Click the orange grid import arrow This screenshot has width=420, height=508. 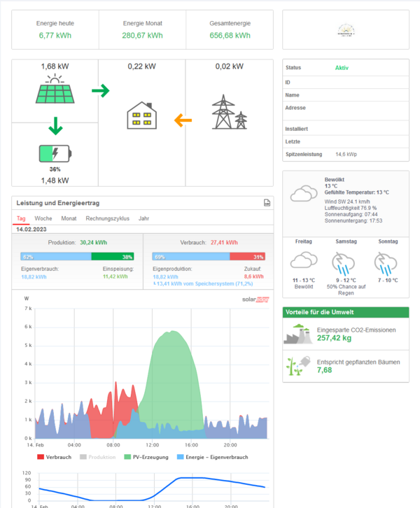point(183,120)
